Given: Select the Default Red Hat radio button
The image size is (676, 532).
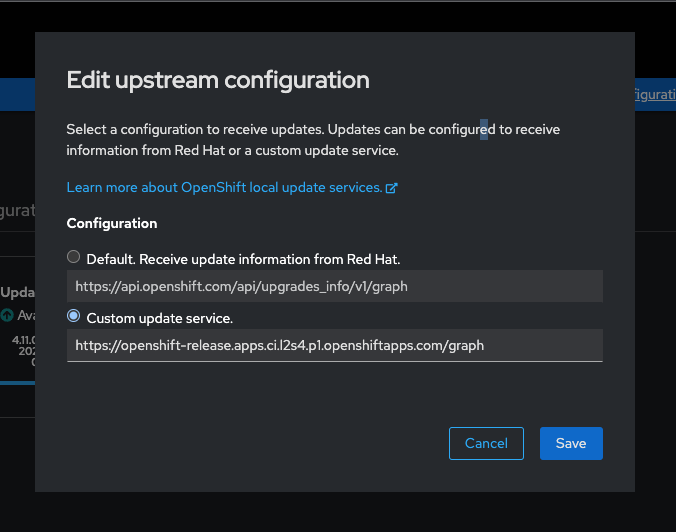Looking at the screenshot, I should (x=73, y=257).
